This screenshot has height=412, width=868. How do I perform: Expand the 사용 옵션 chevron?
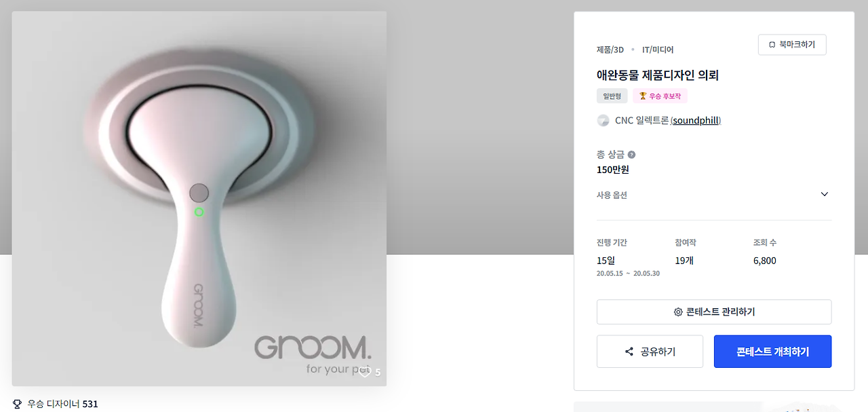825,194
